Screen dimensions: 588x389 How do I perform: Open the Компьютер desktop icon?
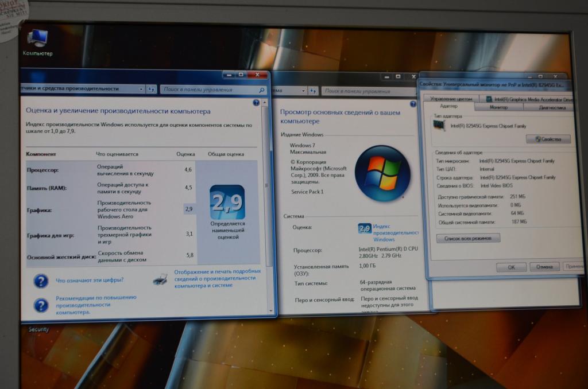click(x=37, y=42)
